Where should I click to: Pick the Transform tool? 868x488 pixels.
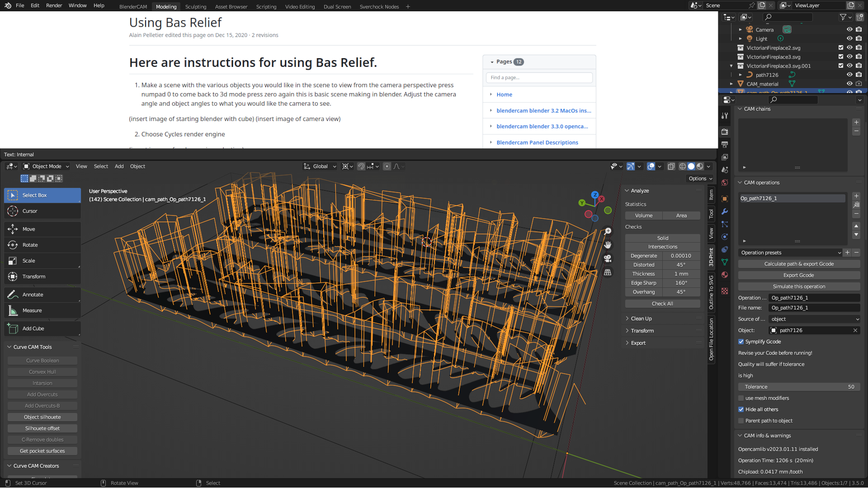click(x=42, y=277)
